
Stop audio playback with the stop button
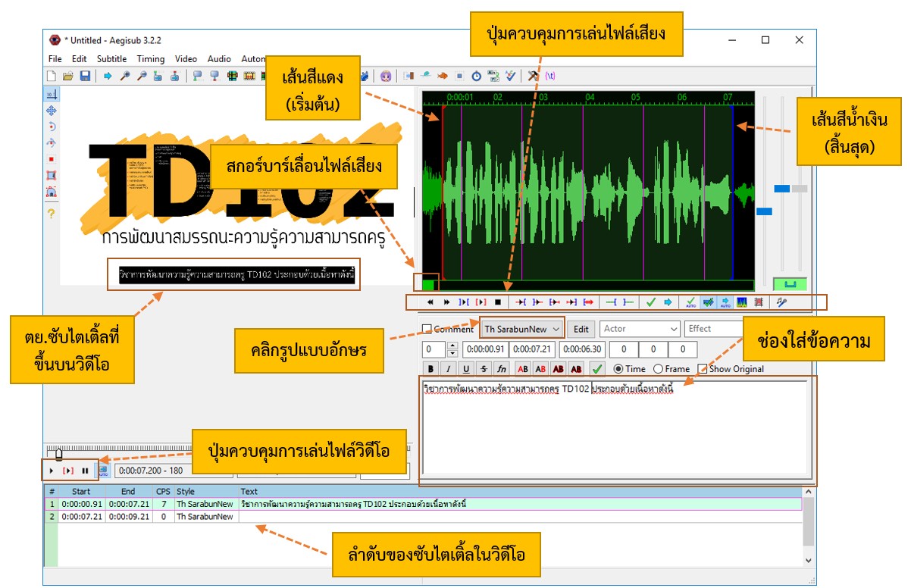click(498, 302)
